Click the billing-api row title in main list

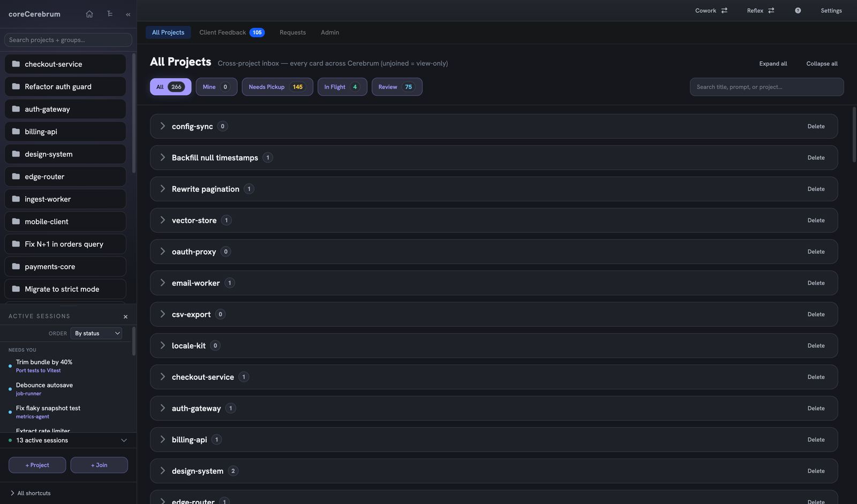(x=189, y=440)
